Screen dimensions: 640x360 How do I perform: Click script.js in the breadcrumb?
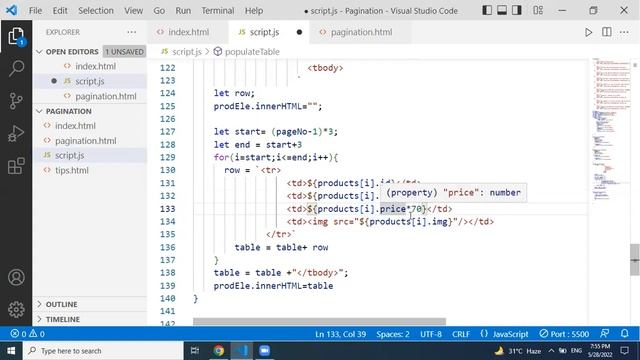pyautogui.click(x=187, y=52)
